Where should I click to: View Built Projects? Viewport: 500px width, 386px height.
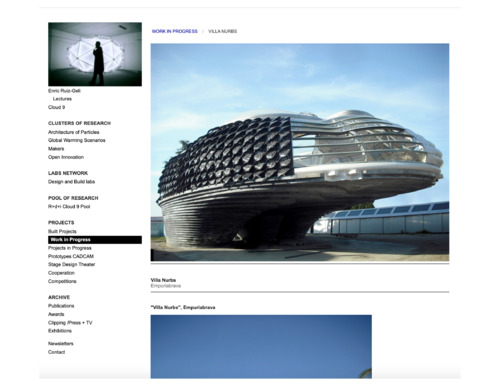[x=62, y=231]
